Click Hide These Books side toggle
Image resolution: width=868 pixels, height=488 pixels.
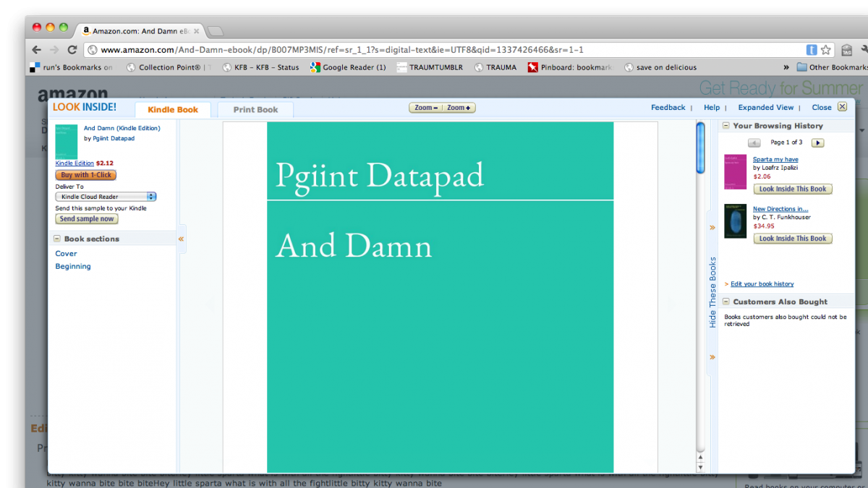point(712,292)
